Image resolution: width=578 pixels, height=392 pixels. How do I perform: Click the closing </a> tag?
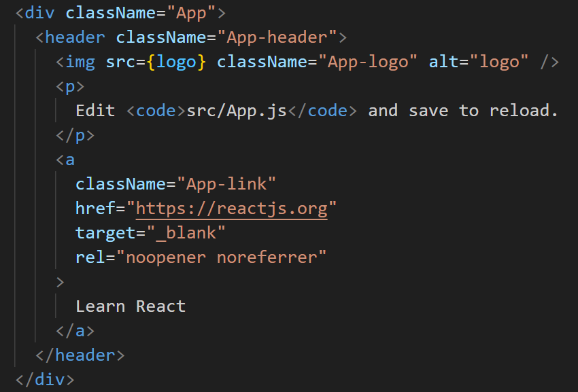(x=75, y=331)
